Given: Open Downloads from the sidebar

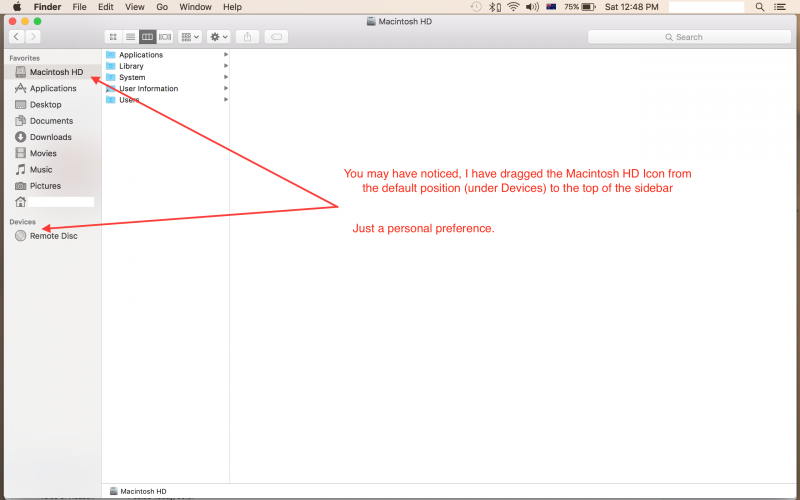Looking at the screenshot, I should (x=50, y=137).
